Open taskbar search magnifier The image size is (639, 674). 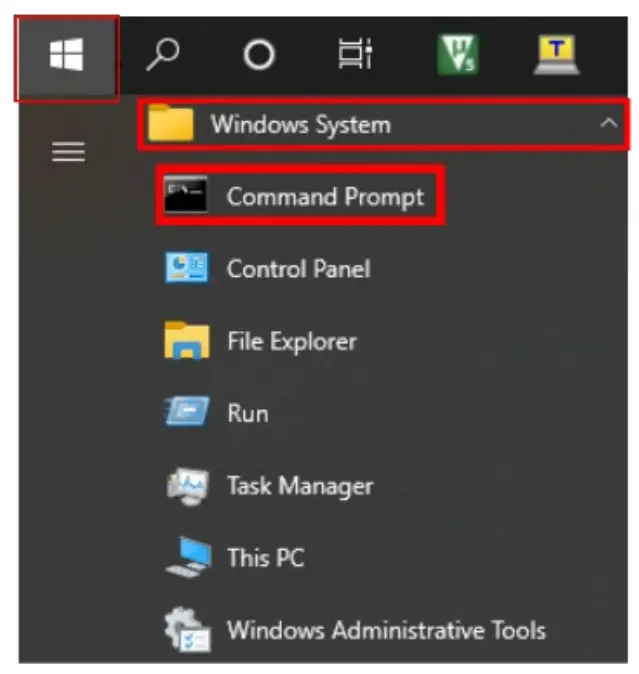coord(162,55)
